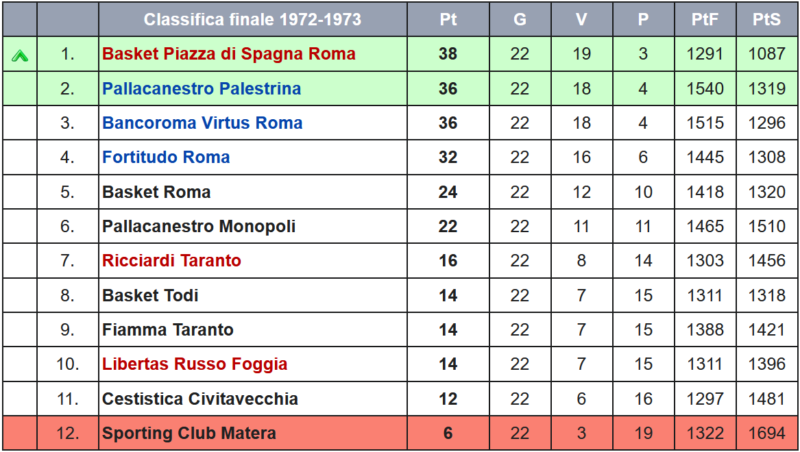Screen dimensions: 800x452
Task: Click the Classifica finale 1972-1973 header
Action: pos(253,19)
